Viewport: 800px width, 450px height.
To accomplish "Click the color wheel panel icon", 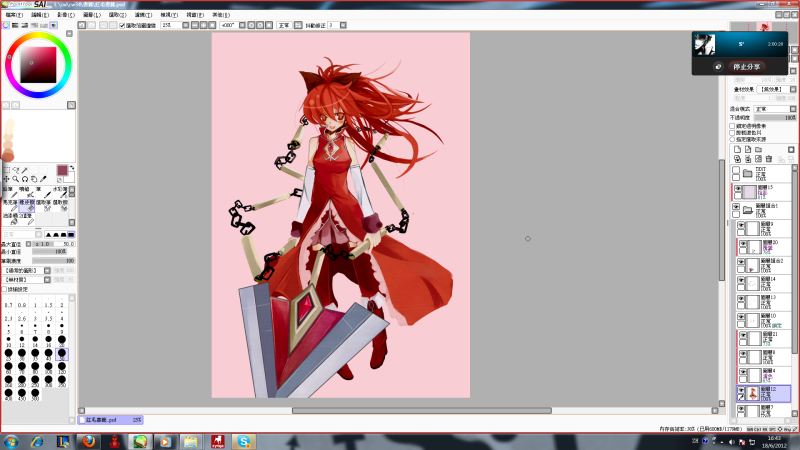I will click(x=7, y=25).
